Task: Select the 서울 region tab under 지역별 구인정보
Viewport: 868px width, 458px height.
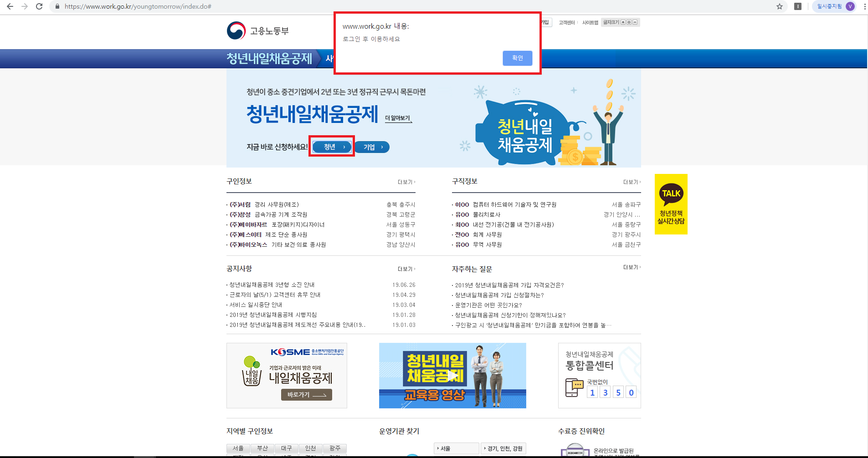Action: pos(238,448)
